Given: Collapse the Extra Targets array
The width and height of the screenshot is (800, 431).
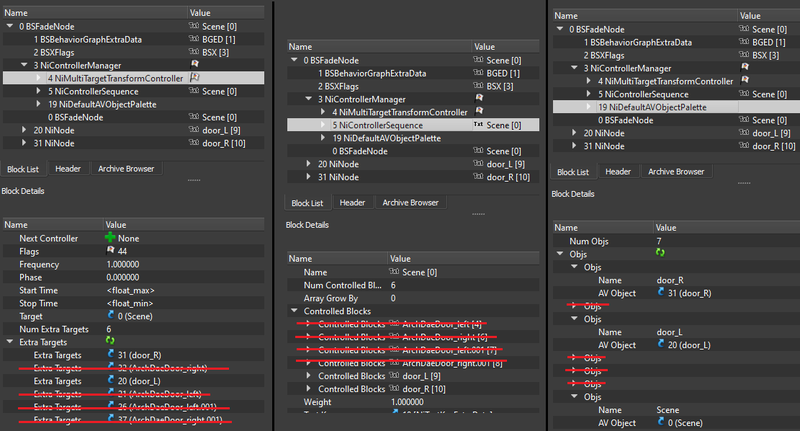Looking at the screenshot, I should click(x=10, y=342).
